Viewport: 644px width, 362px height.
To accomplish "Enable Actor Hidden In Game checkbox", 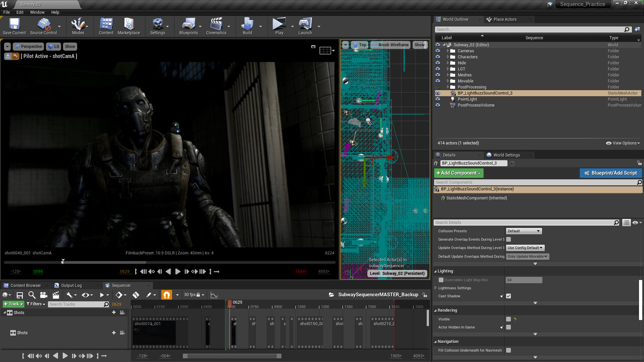I will pos(508,327).
